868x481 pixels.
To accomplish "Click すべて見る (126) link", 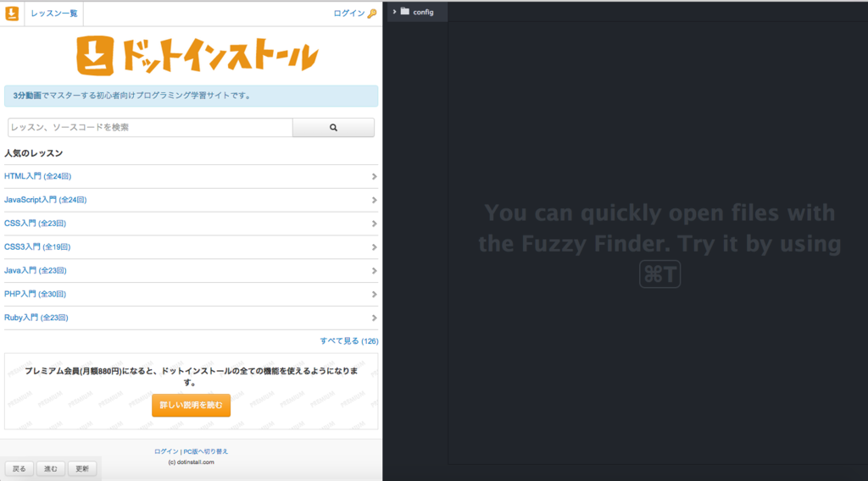I will [348, 341].
